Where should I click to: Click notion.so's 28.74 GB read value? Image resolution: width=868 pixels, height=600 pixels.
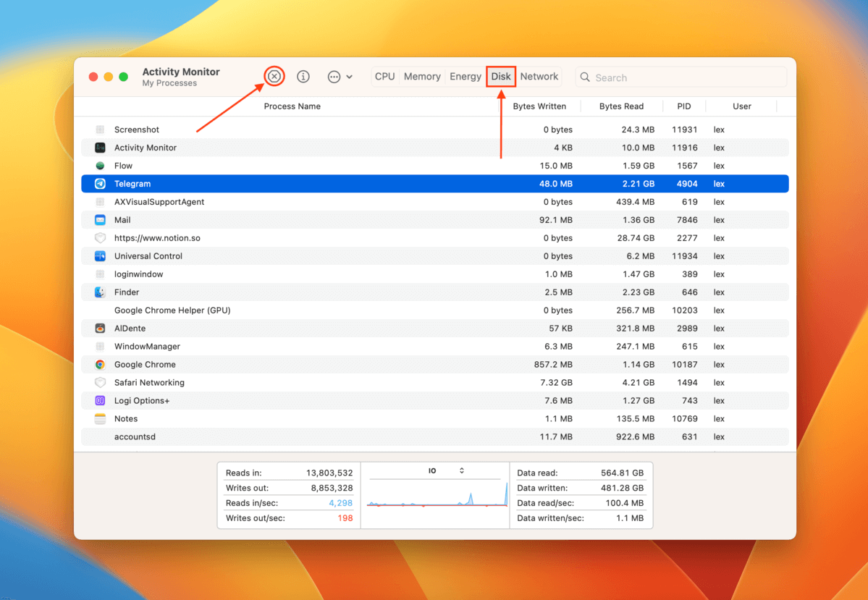(634, 238)
